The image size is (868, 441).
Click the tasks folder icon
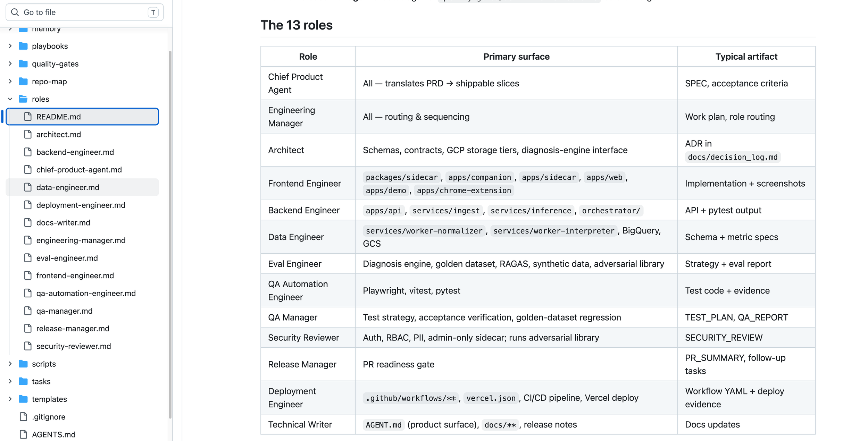click(x=23, y=381)
